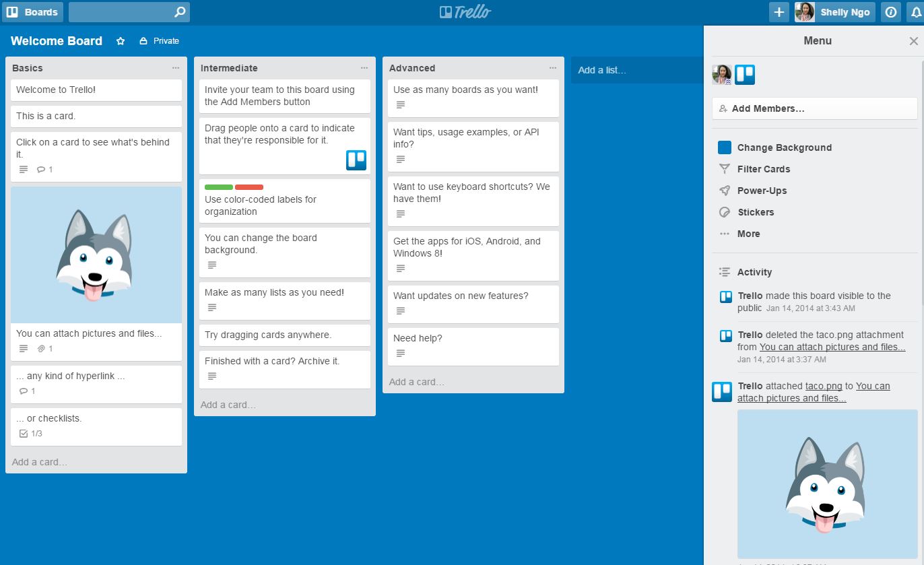Click the red label on card
Screen dimensions: 924x565
[249, 187]
